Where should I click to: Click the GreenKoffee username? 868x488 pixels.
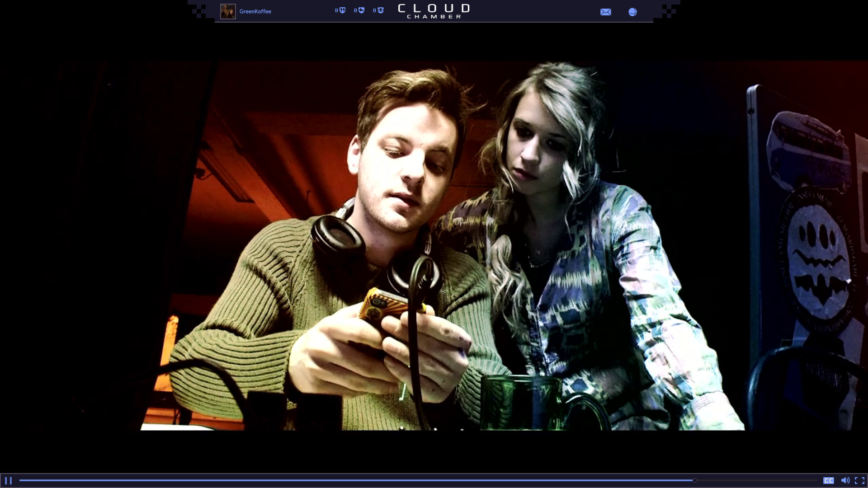pyautogui.click(x=255, y=11)
